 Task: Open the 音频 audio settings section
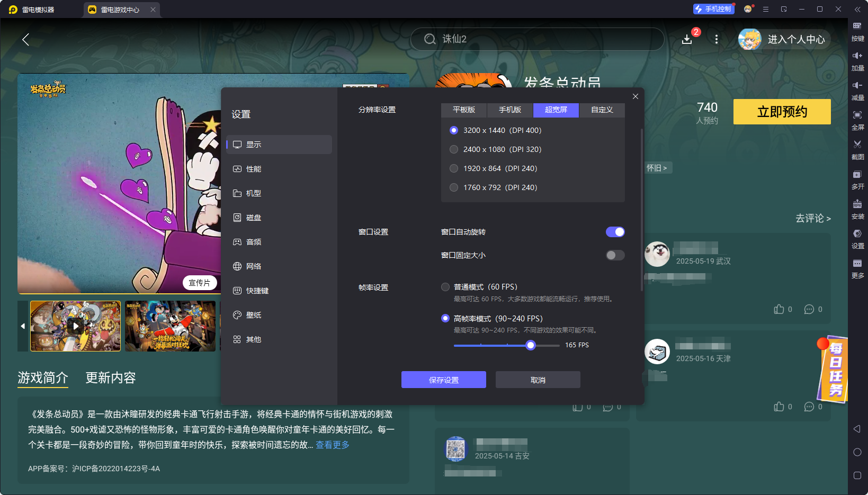tap(253, 241)
